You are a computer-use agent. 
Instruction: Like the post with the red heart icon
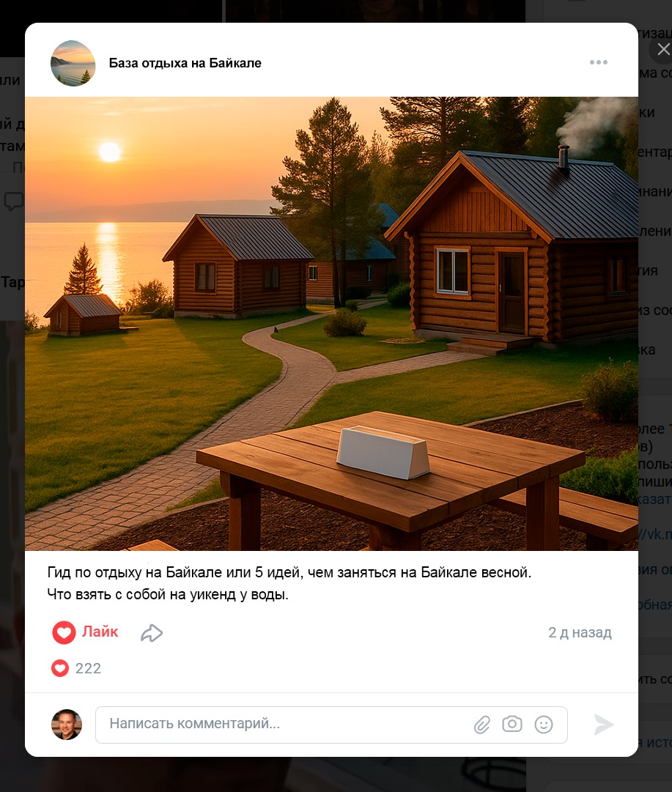(x=64, y=632)
